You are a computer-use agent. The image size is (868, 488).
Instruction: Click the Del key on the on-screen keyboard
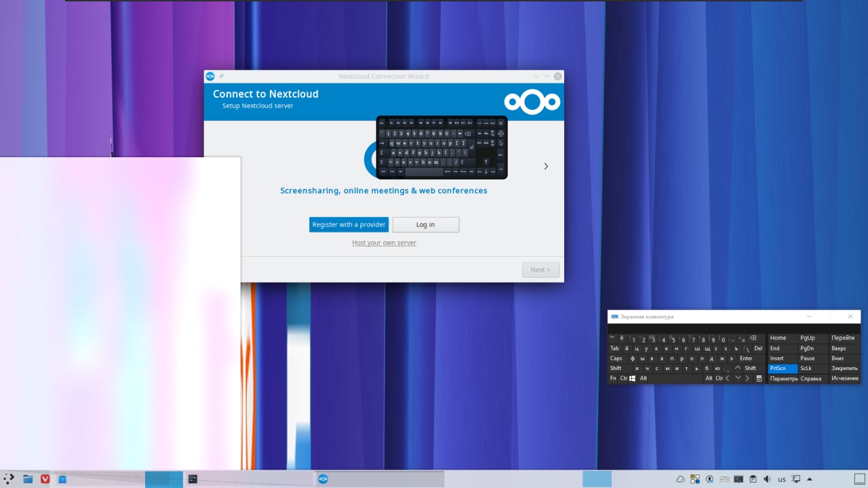(x=758, y=348)
